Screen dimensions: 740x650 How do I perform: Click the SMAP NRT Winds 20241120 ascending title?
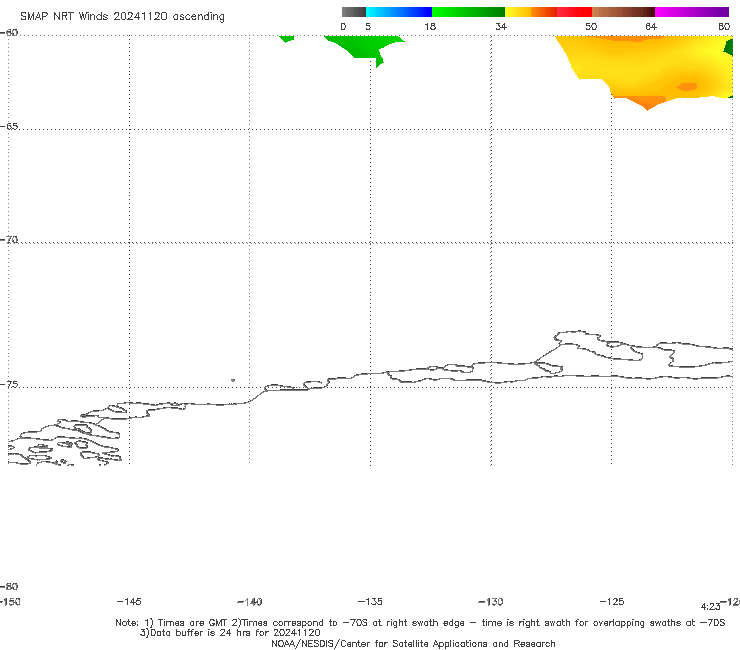point(122,17)
